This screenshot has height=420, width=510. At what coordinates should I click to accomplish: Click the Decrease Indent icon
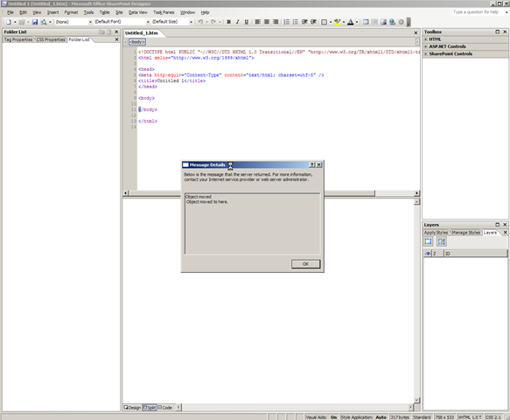coord(304,22)
